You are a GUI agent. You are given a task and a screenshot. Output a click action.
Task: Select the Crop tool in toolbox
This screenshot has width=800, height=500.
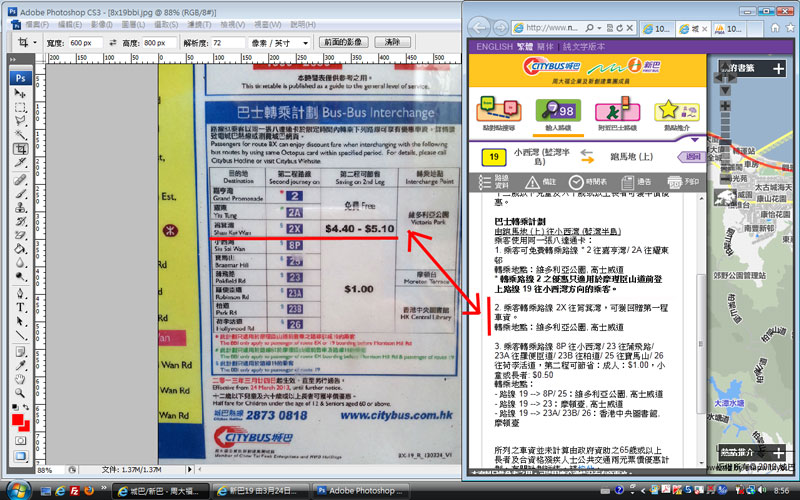tap(20, 148)
